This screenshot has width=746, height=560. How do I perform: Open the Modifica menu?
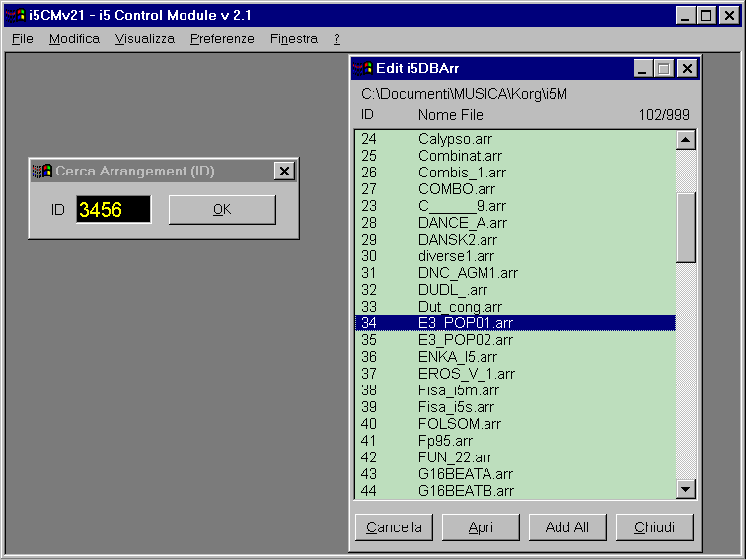(74, 39)
